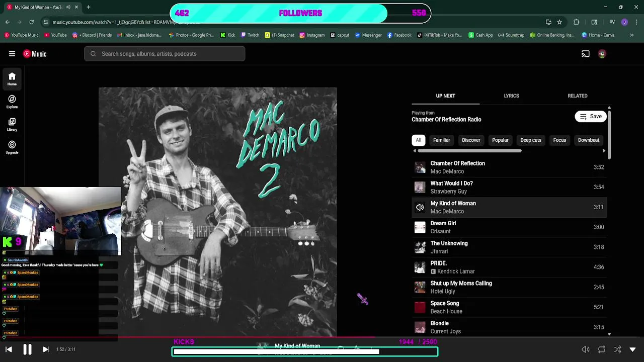
Task: Play What Would I Do? from queue
Action: click(509, 187)
